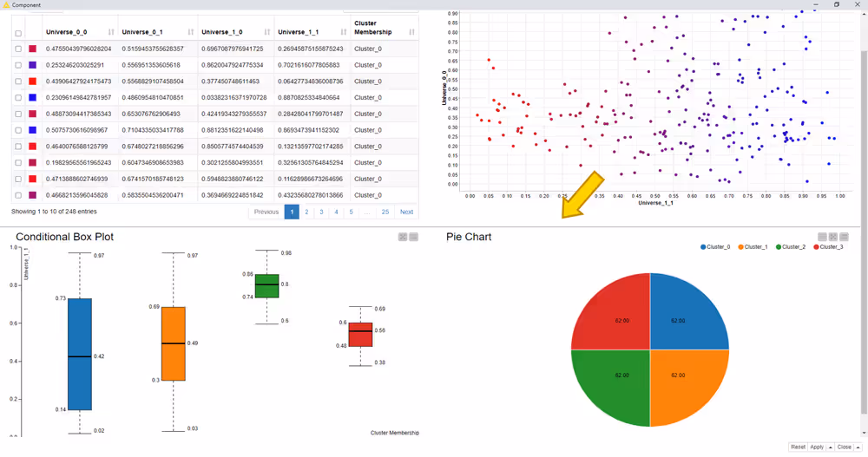Click the Next pagination button
The height and width of the screenshot is (457, 868).
[x=406, y=212]
